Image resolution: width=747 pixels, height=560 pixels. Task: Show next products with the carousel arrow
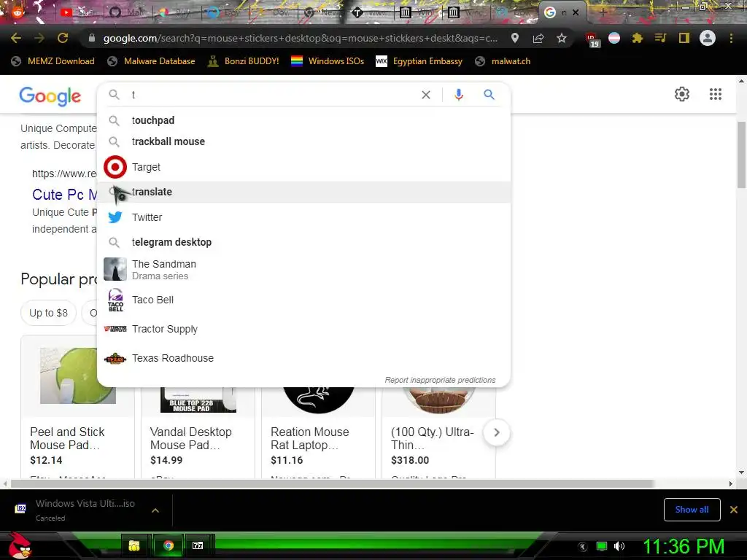tap(496, 432)
